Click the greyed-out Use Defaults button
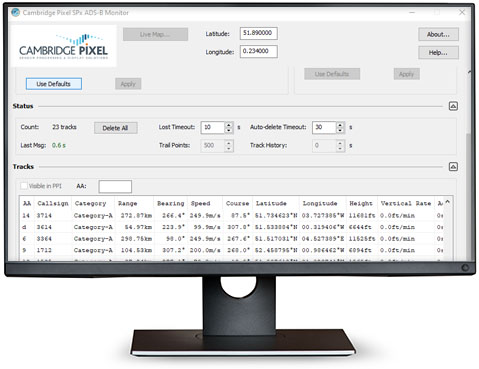The height and width of the screenshot is (369, 479). (332, 74)
